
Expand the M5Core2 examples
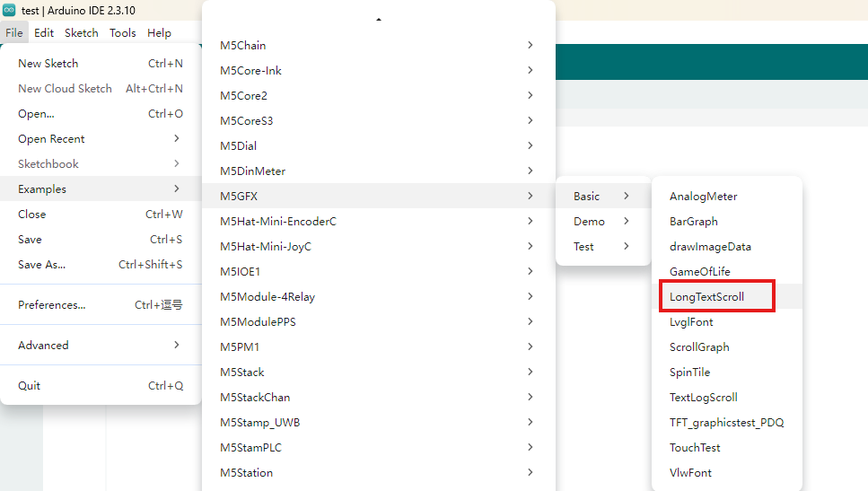[379, 96]
